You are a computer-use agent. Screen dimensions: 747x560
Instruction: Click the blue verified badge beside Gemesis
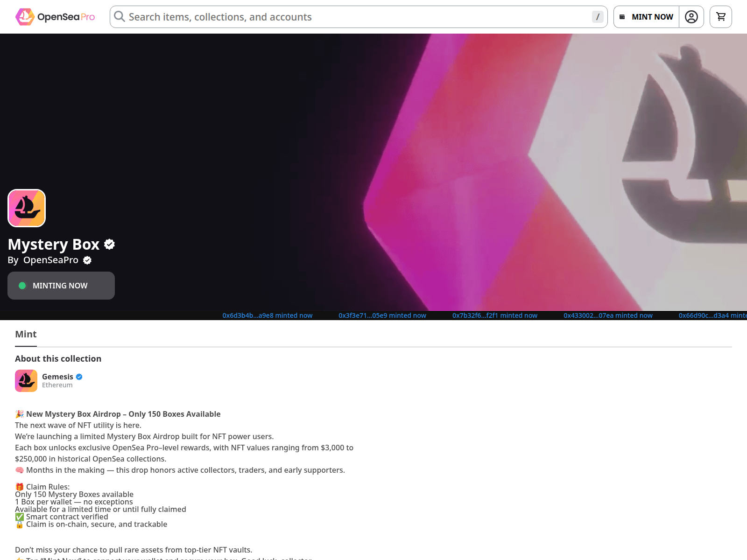pos(79,377)
